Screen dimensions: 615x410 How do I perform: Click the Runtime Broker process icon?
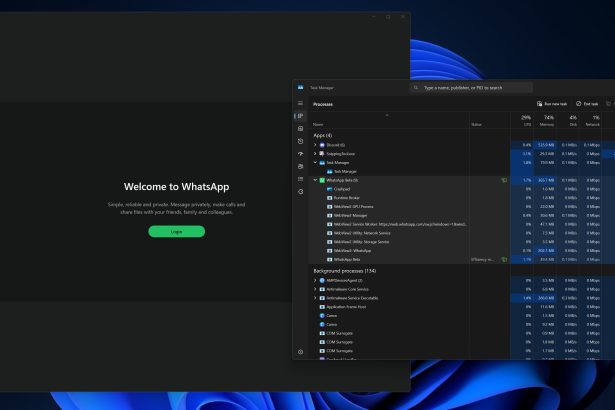tap(329, 198)
